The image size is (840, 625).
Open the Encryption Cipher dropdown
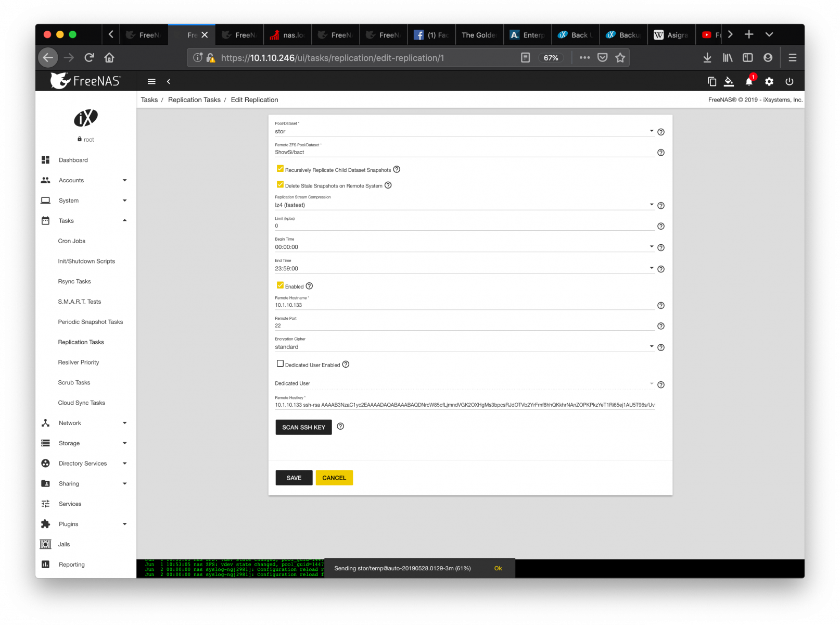[464, 347]
